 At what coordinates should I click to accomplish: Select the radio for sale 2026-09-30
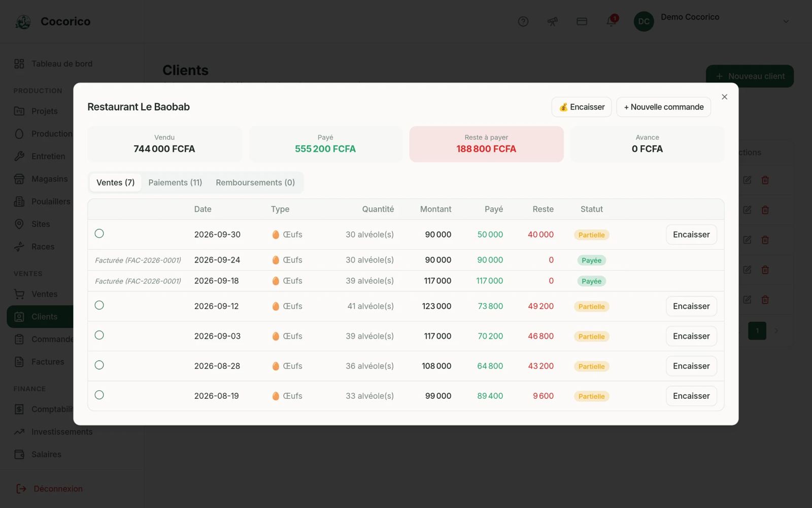click(x=99, y=234)
